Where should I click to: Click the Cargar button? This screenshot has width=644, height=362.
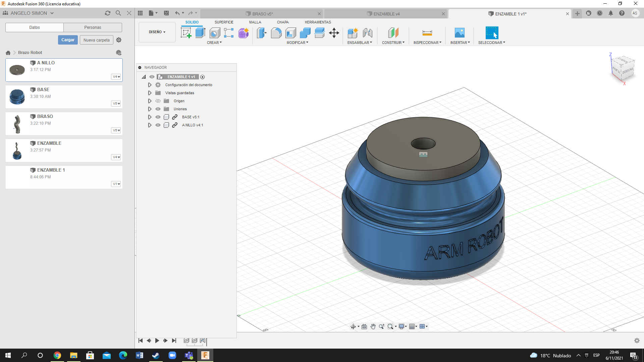coord(68,40)
